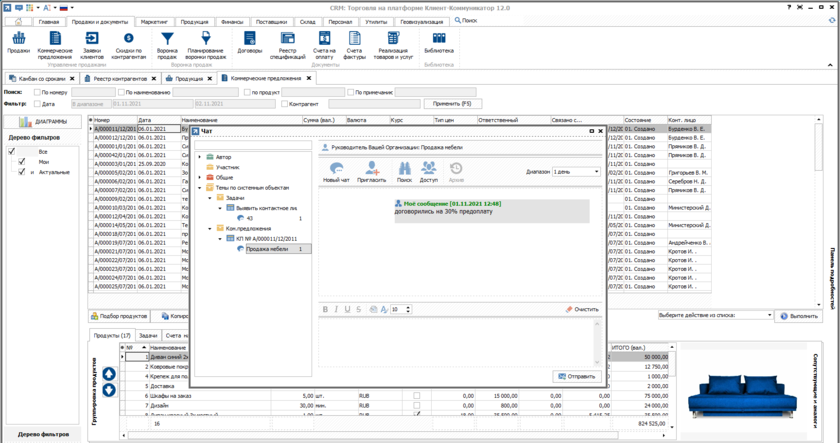Click the home icon tab
840x443 pixels.
pos(19,22)
